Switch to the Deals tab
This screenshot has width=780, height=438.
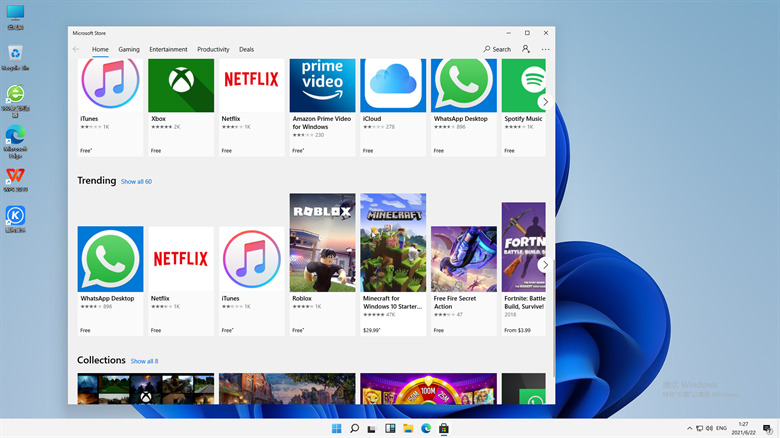pos(246,49)
